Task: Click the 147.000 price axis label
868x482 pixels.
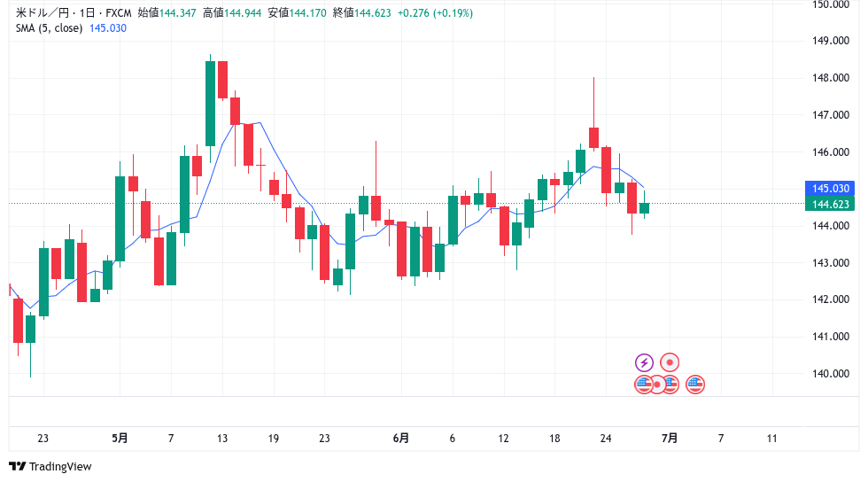Action: click(831, 114)
